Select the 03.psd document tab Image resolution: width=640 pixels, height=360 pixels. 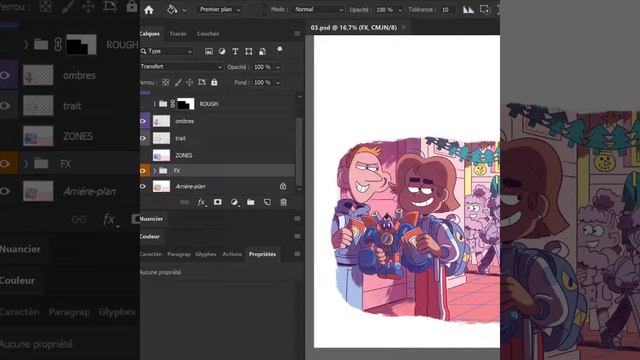pyautogui.click(x=353, y=27)
